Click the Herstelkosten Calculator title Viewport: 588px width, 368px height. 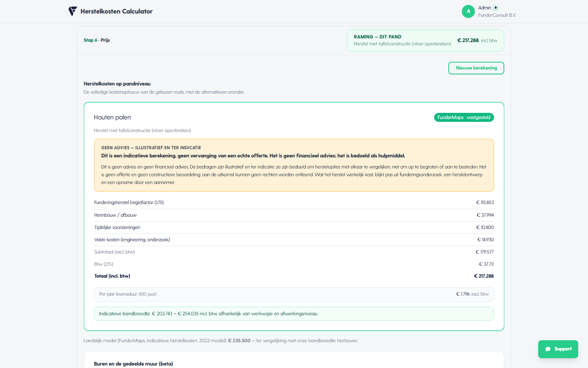pos(116,11)
